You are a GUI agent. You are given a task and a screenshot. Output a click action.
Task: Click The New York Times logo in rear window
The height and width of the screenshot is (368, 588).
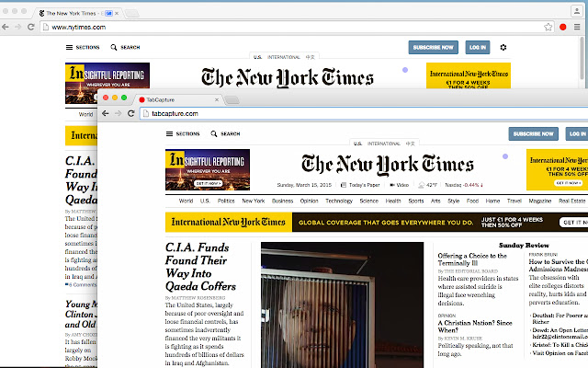point(288,77)
